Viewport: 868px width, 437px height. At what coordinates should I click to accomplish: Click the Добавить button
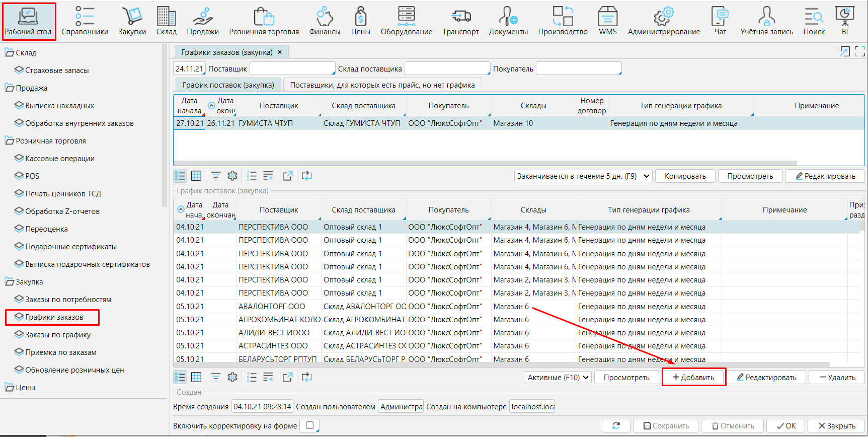[693, 378]
